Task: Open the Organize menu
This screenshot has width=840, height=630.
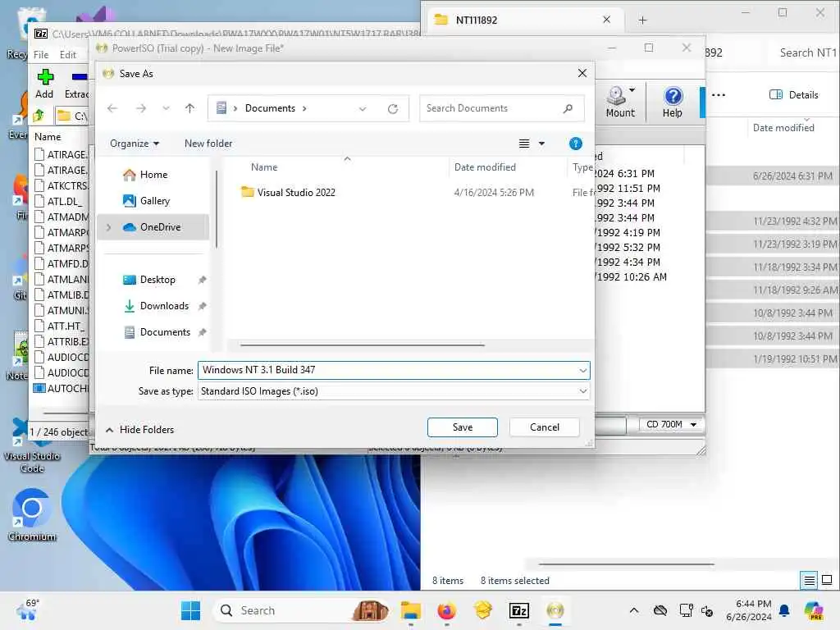Action: (135, 144)
